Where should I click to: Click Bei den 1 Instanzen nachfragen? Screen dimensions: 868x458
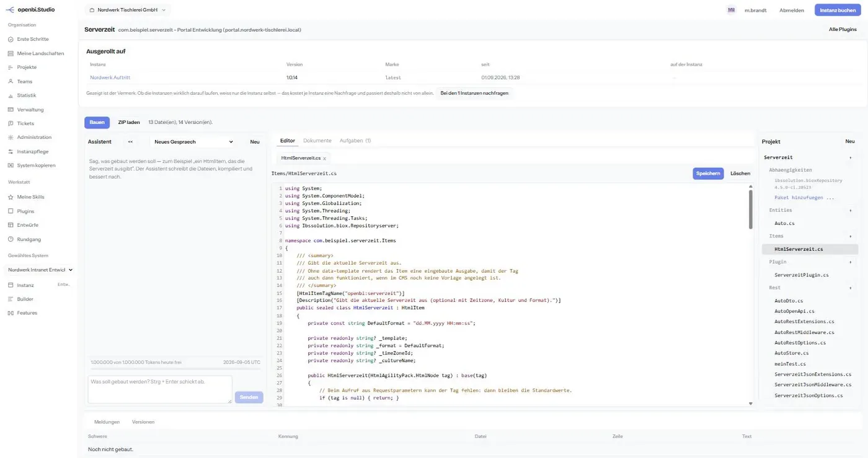click(474, 93)
